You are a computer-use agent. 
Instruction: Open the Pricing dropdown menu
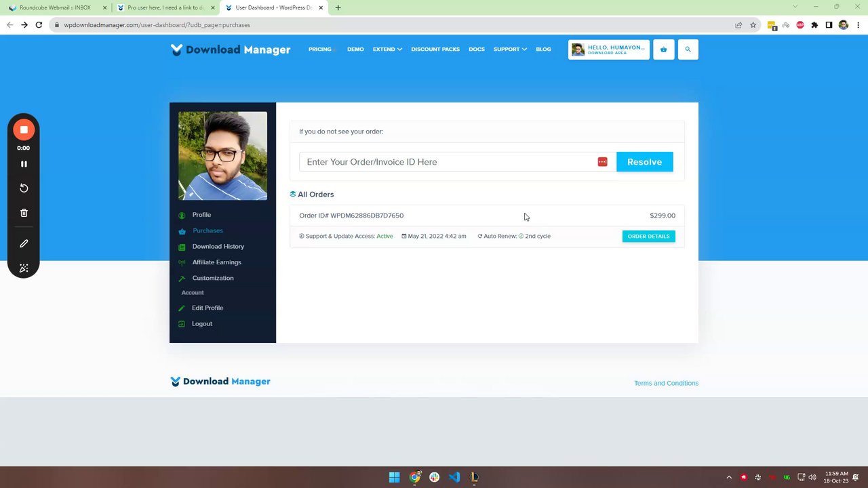pos(322,49)
